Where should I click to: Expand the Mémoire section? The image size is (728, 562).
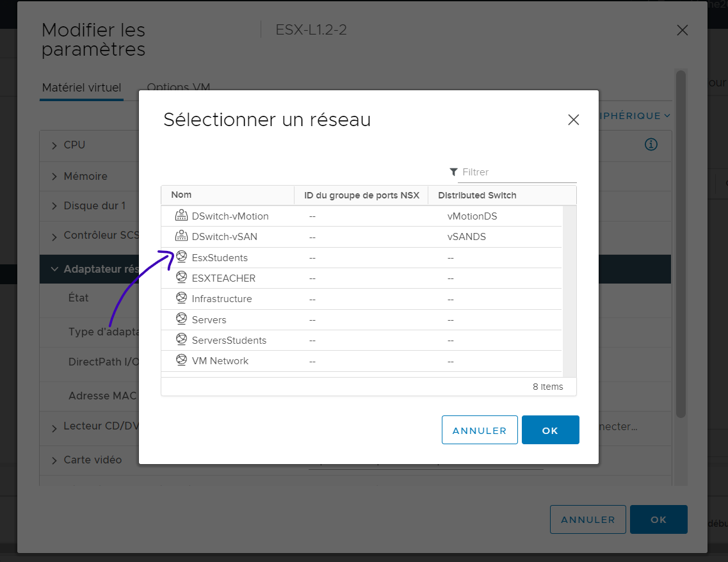coord(54,177)
